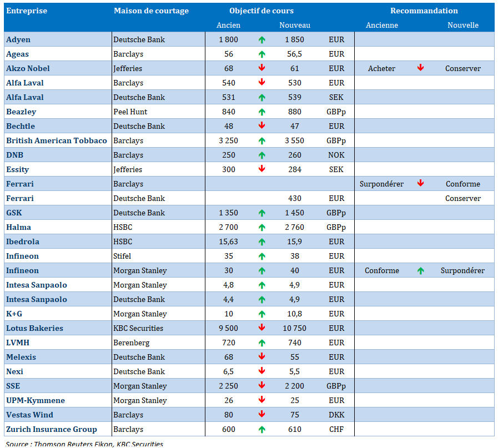The image size is (498, 448).
Task: Click the red down arrow for UPM-Kymmene
Action: pos(261,400)
